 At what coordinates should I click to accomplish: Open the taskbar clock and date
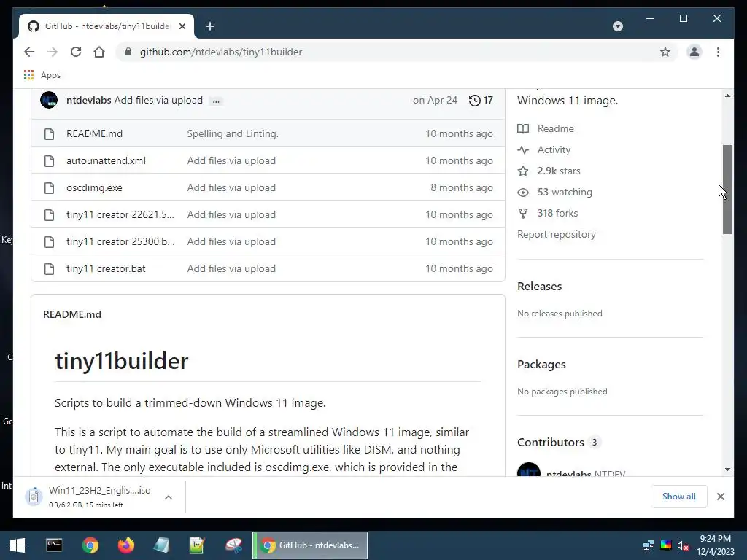tap(716, 545)
